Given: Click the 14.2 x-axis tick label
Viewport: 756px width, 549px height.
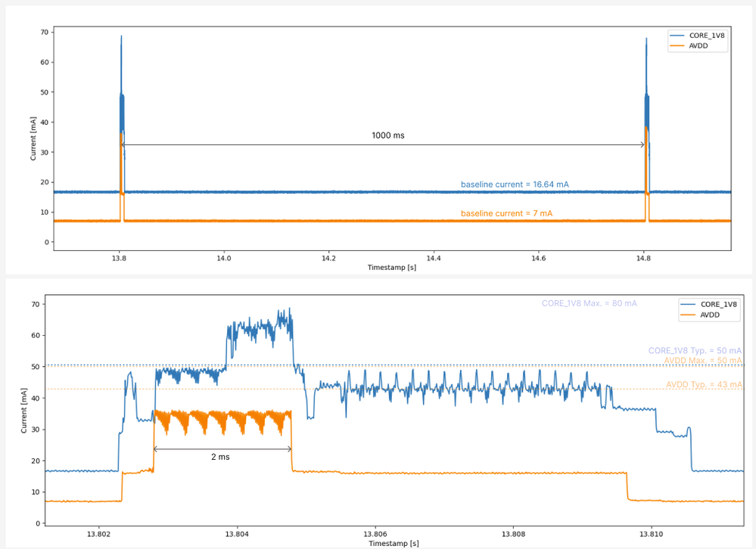Looking at the screenshot, I should pos(329,258).
